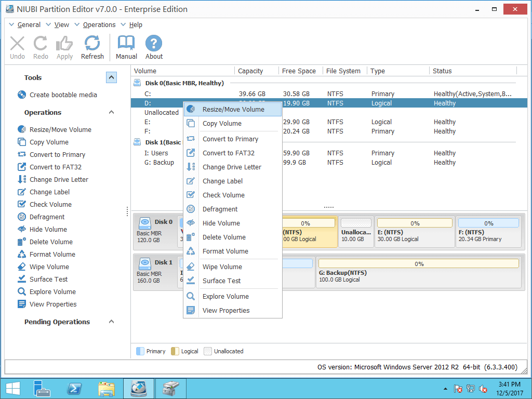Click sidebar Surface Test icon
The width and height of the screenshot is (532, 399).
22,279
